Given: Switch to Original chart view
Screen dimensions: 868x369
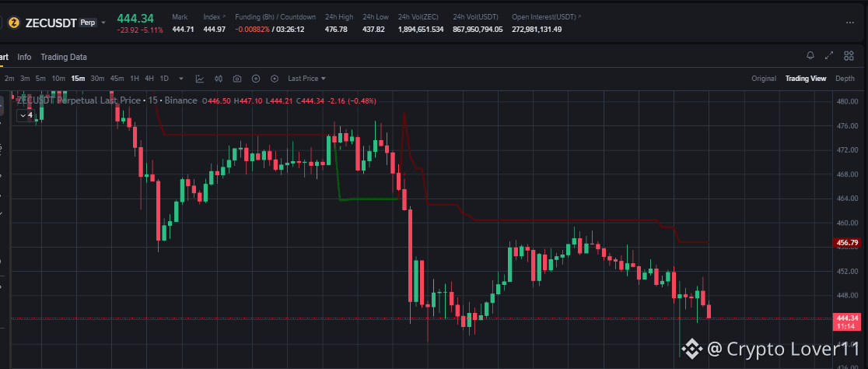Looking at the screenshot, I should point(763,79).
